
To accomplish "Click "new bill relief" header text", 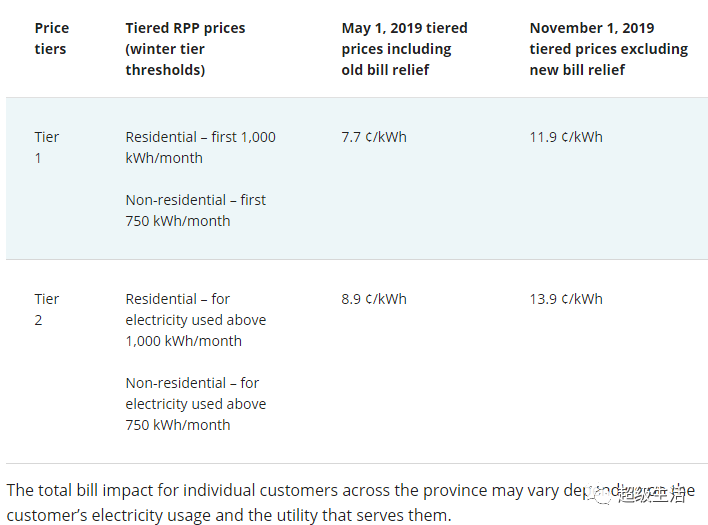I will tap(577, 70).
